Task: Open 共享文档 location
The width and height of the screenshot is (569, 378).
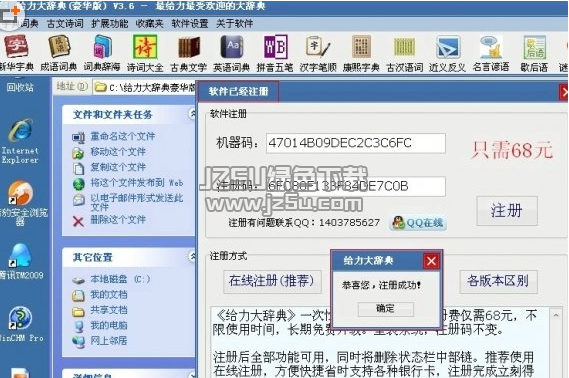Action: [x=109, y=310]
